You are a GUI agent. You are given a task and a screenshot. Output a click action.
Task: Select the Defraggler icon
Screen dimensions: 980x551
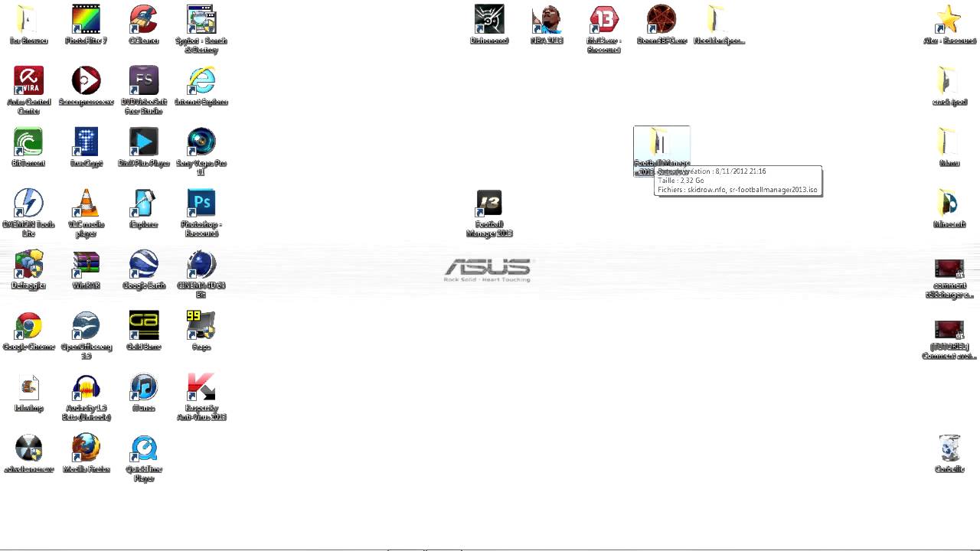(x=28, y=264)
